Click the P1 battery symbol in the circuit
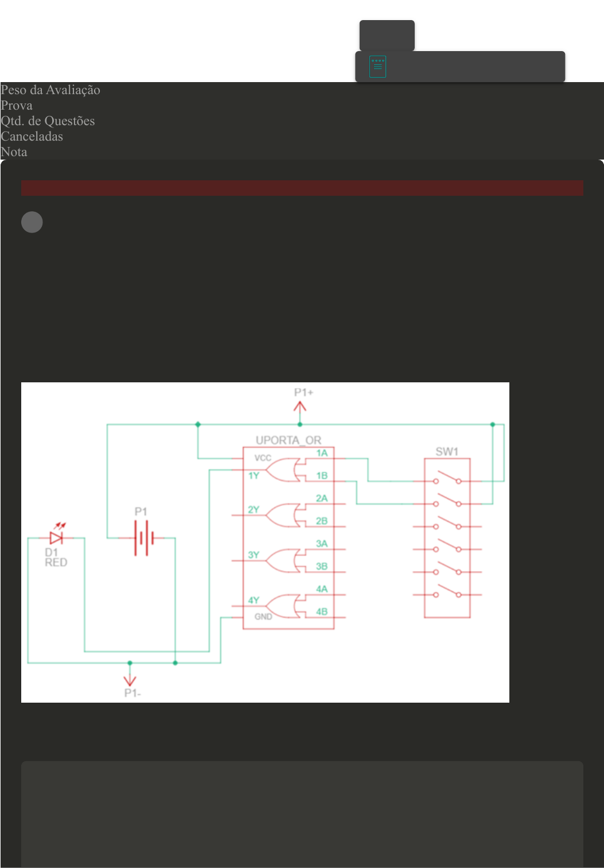The height and width of the screenshot is (868, 604). (x=141, y=538)
